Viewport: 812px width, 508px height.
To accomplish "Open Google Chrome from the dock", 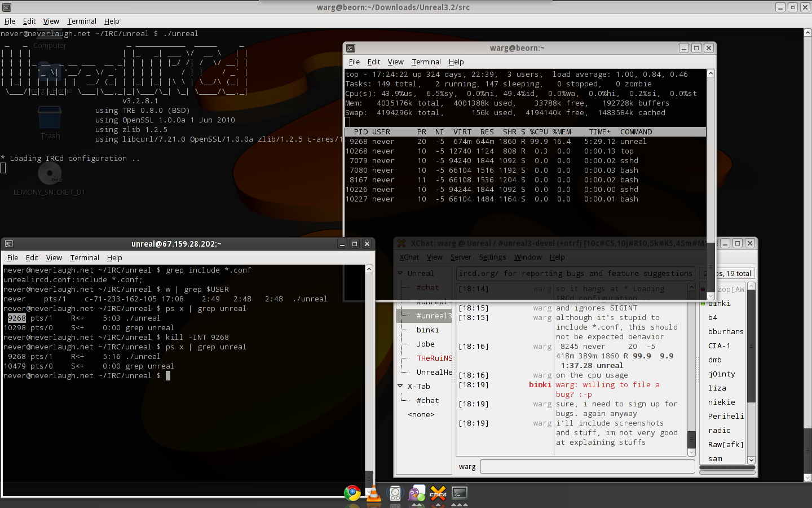I will tap(352, 493).
